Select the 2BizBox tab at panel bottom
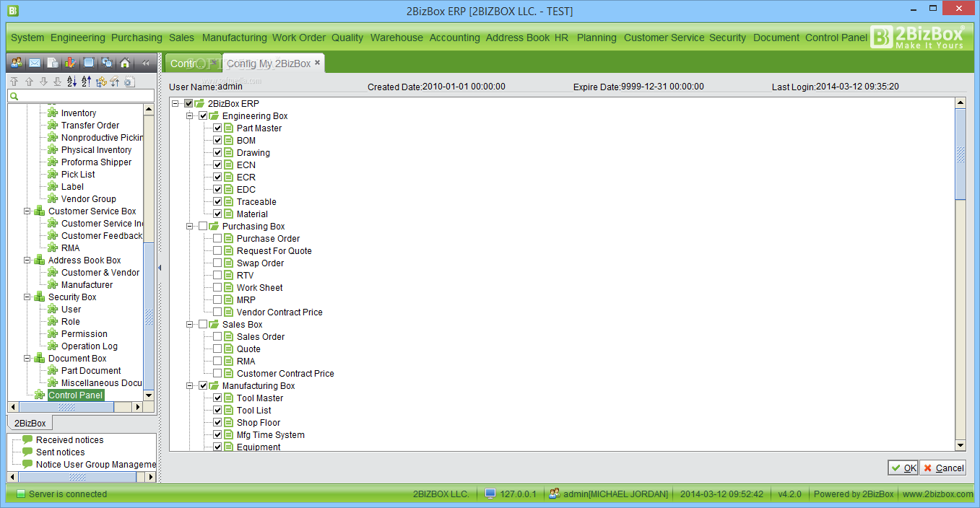 pos(31,423)
